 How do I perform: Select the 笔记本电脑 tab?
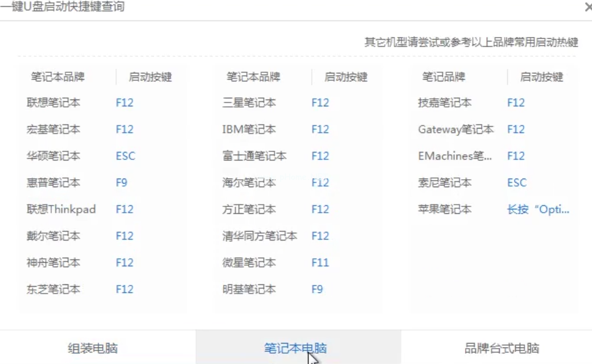[x=295, y=349]
